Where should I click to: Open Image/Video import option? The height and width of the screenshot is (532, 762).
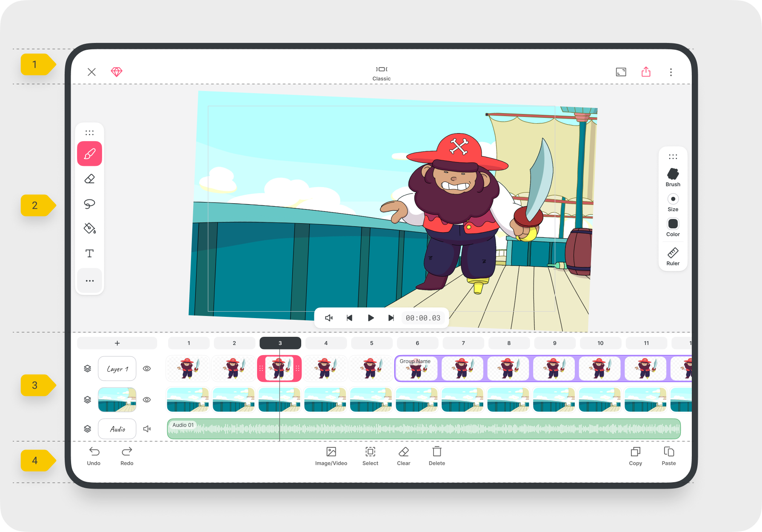(x=331, y=456)
